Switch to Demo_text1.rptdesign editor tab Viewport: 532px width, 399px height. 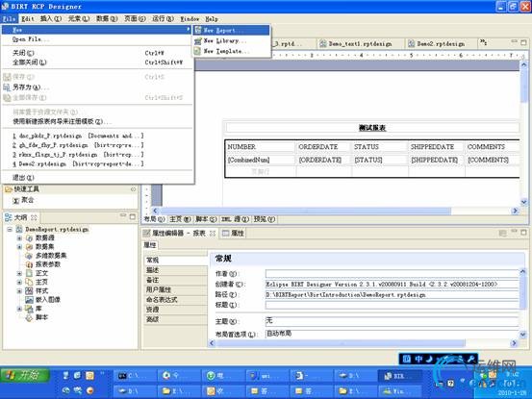361,43
